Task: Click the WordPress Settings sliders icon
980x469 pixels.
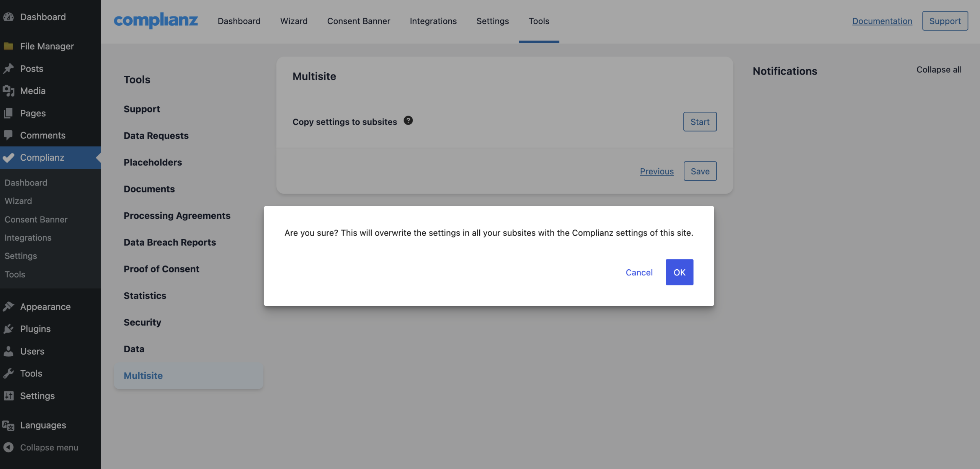Action: click(8, 396)
